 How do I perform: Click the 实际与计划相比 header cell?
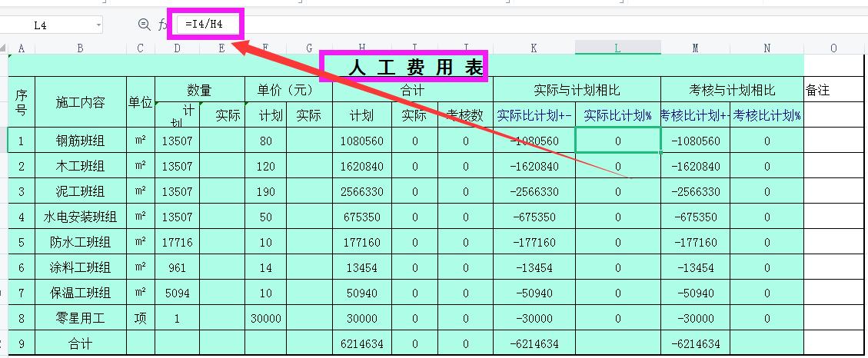[577, 90]
